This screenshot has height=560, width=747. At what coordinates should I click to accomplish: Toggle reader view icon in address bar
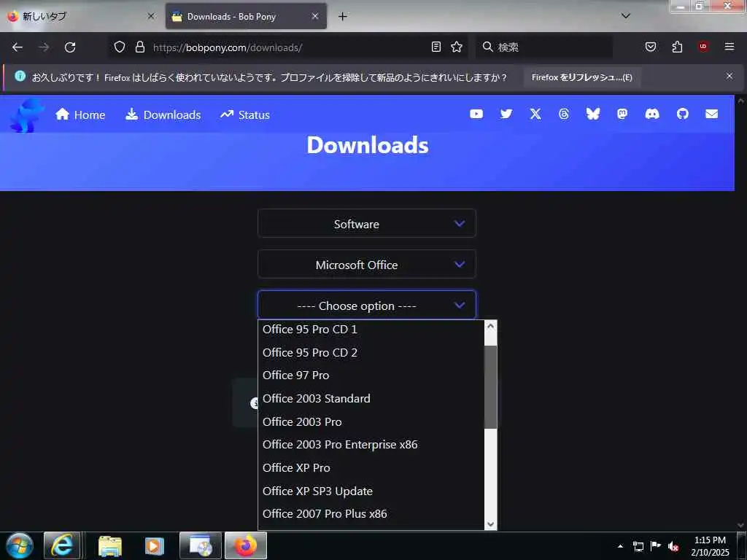tap(436, 47)
